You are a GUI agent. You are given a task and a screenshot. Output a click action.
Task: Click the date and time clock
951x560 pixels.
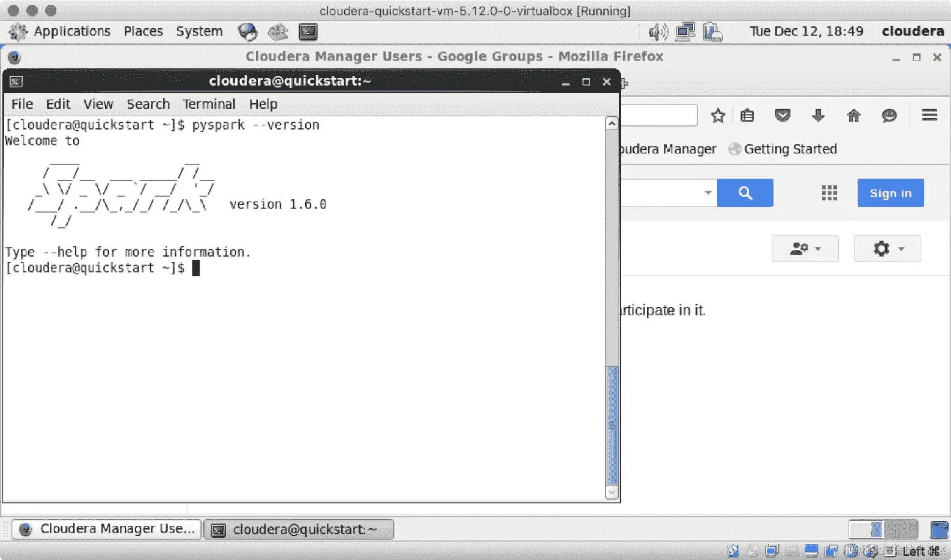click(806, 31)
